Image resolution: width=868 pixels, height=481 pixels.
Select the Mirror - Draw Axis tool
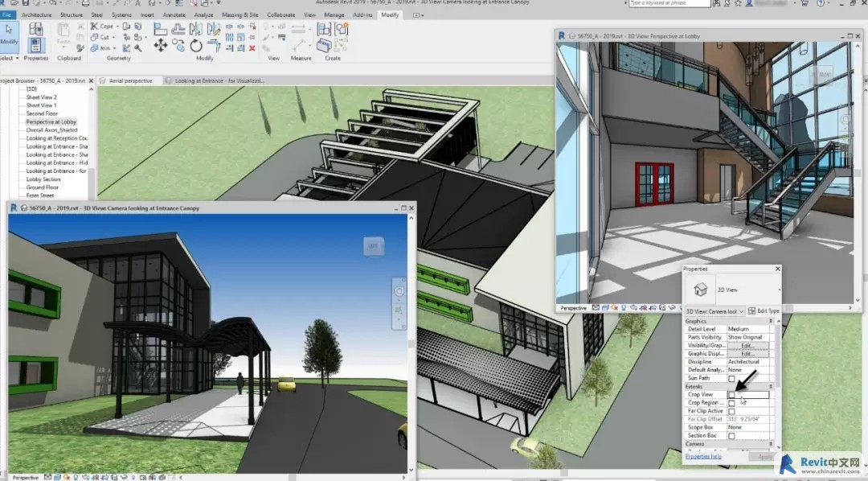214,29
